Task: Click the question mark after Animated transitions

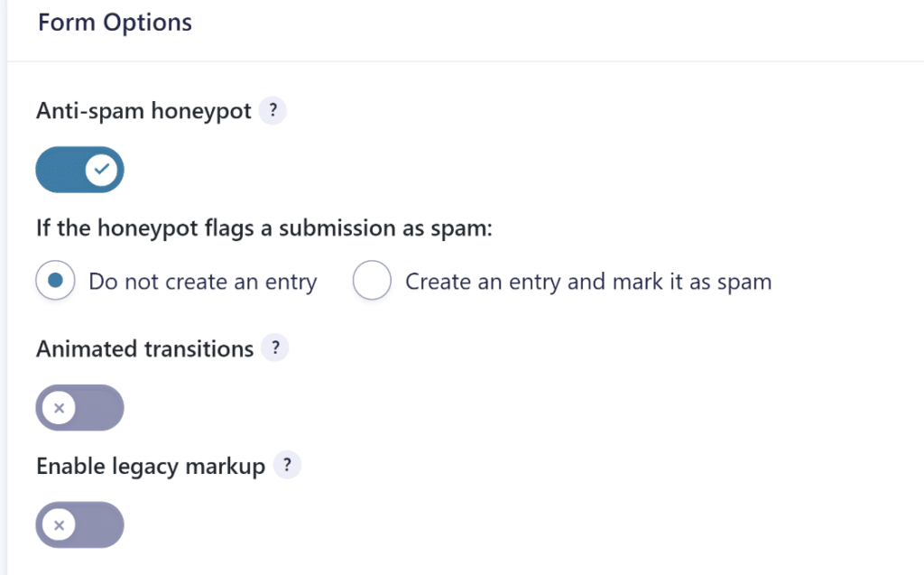Action: (x=276, y=348)
